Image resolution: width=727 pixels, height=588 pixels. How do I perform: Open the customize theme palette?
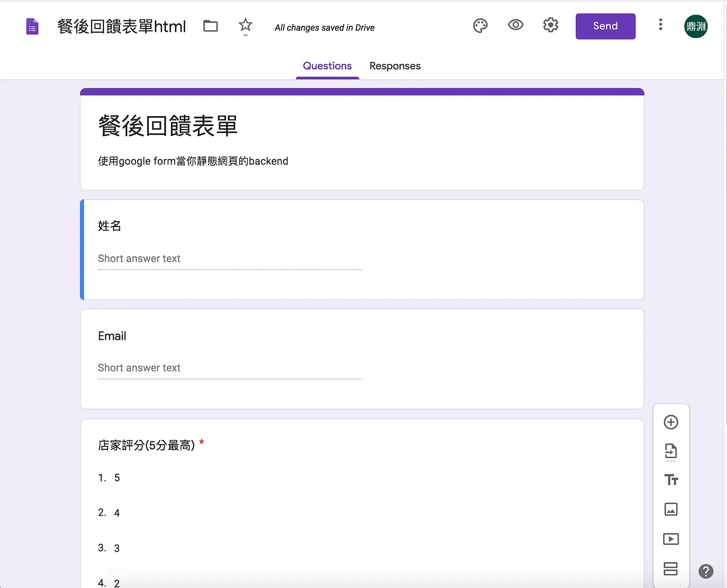(480, 25)
